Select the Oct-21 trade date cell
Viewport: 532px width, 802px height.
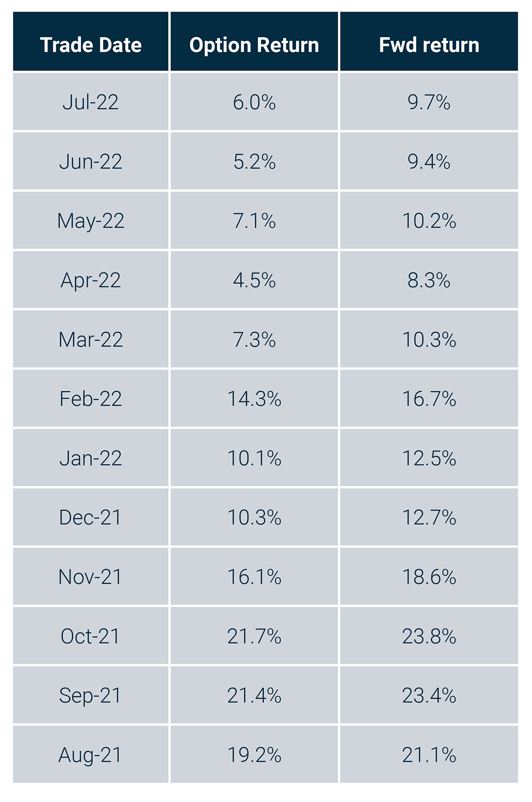pyautogui.click(x=90, y=636)
